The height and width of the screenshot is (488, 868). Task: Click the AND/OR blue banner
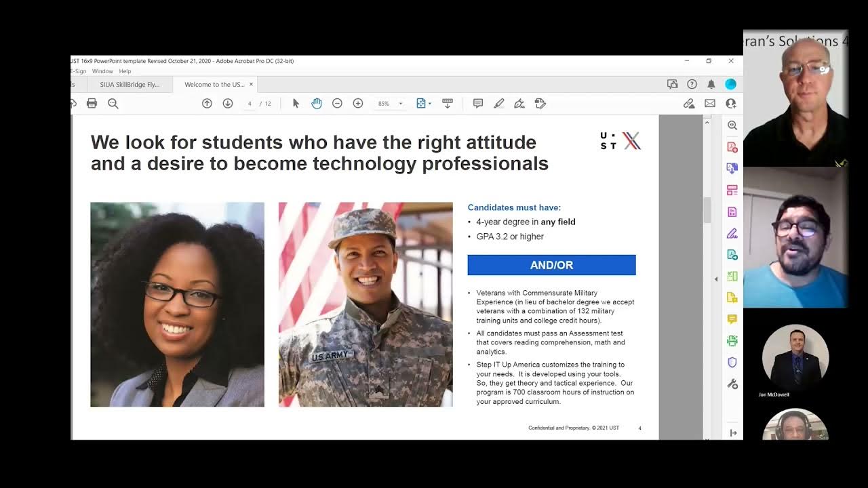click(x=551, y=265)
